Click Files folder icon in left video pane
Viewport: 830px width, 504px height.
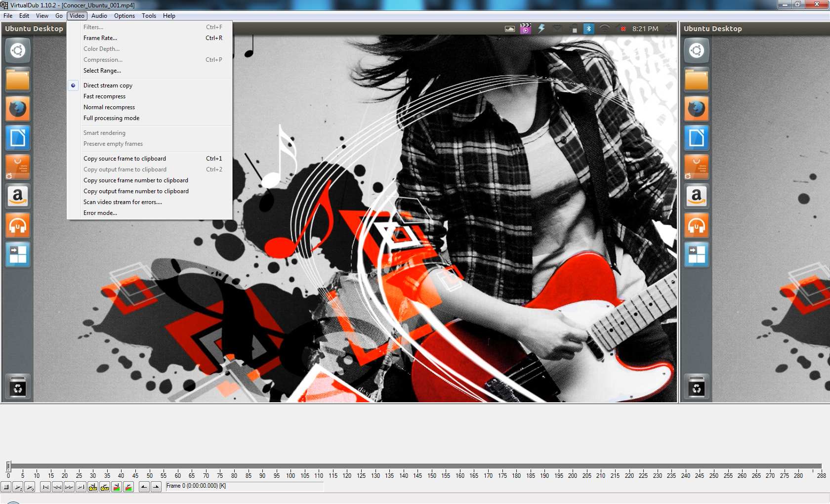click(18, 80)
